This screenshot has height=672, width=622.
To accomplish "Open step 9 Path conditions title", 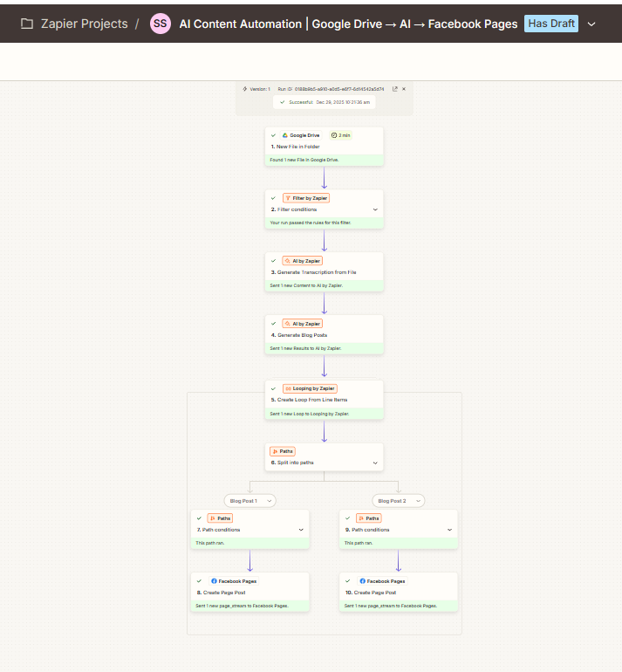I will [x=367, y=530].
